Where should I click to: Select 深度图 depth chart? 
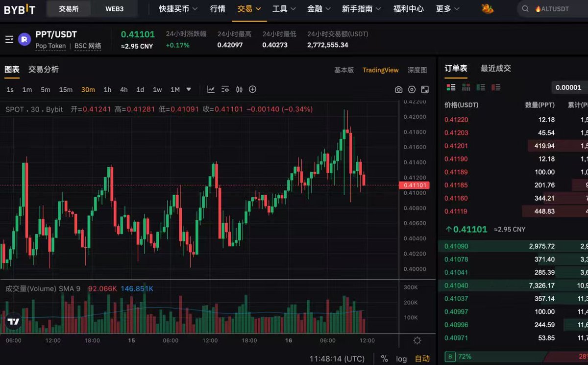pyautogui.click(x=417, y=70)
